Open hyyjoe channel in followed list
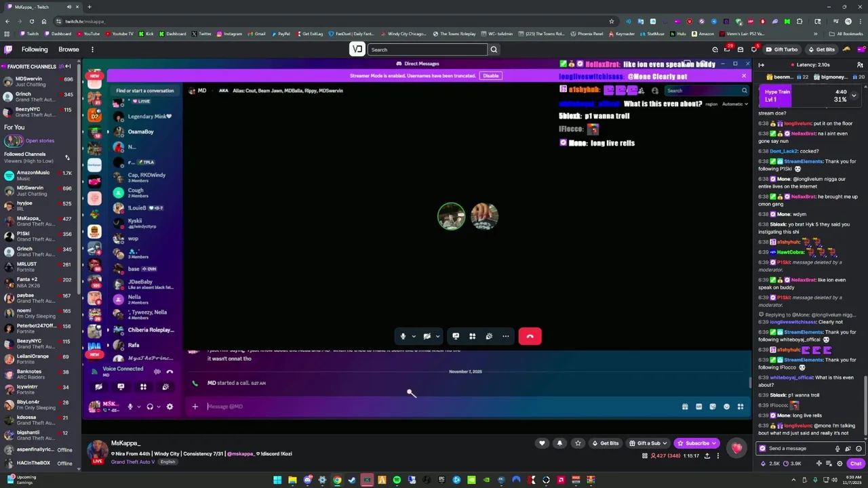Screen dimensions: 868x488 (39, 206)
